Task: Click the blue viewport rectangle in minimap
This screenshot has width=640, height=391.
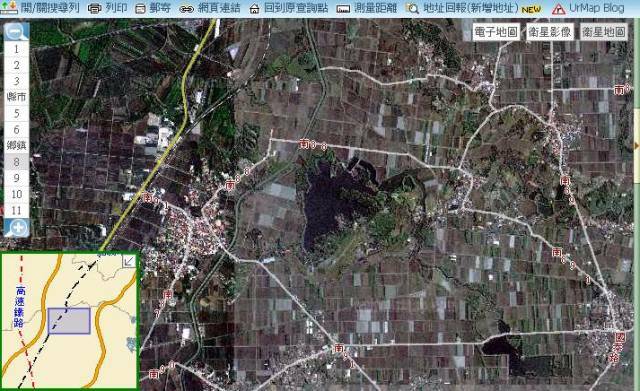Action: tap(69, 321)
